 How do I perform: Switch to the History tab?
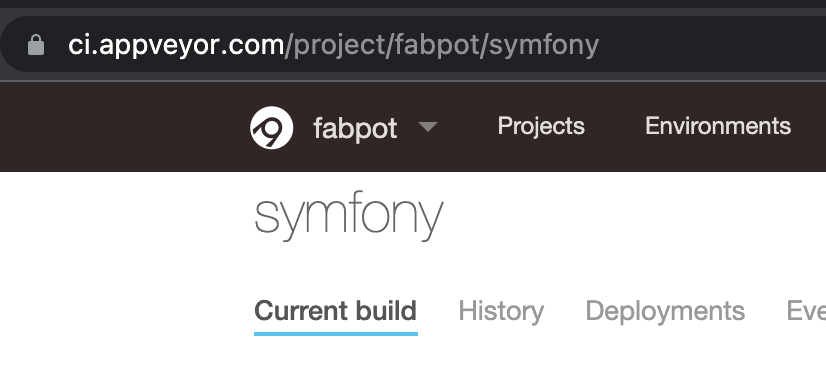[x=501, y=311]
